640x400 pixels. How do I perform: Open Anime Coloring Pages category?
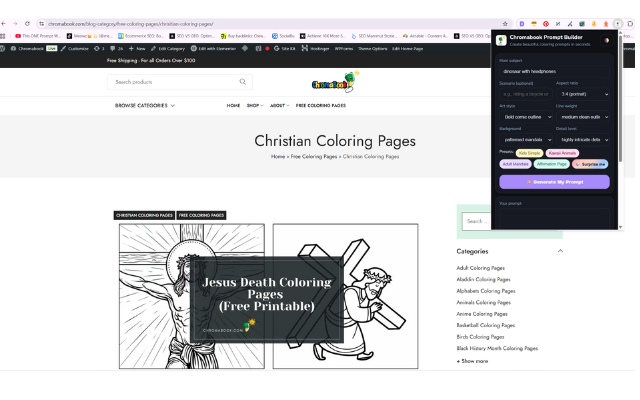point(482,314)
